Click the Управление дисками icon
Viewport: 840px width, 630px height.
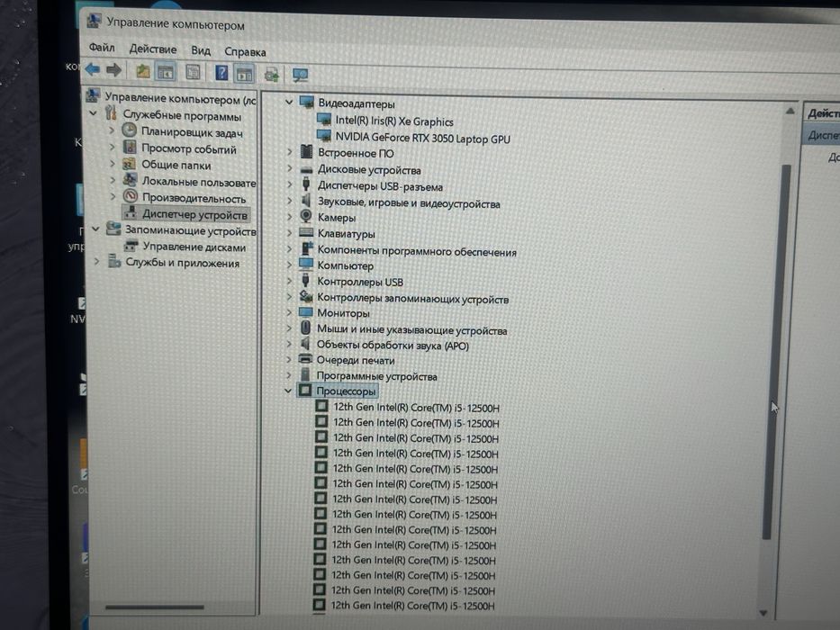(131, 246)
